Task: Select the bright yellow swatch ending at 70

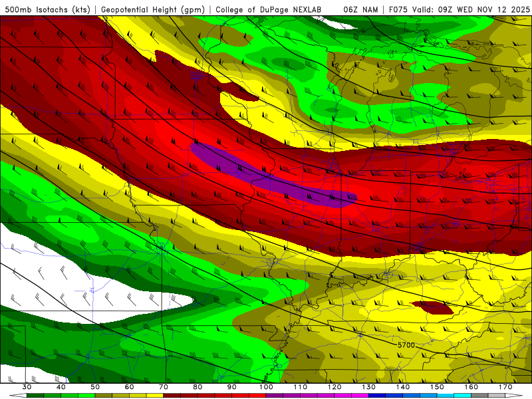Action: tap(155, 395)
